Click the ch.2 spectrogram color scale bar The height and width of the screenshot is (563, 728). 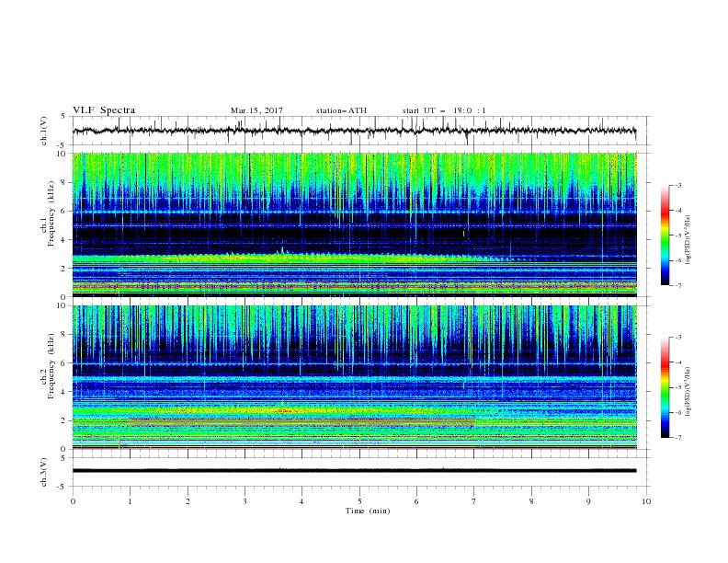(665, 387)
